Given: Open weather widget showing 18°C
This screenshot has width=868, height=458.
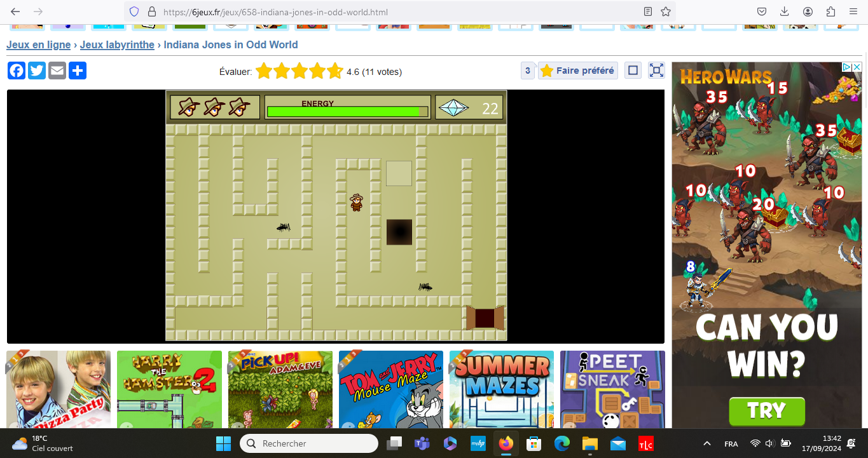Looking at the screenshot, I should click(43, 443).
